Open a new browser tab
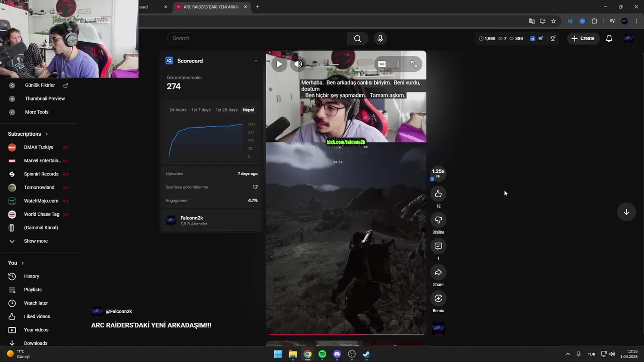This screenshot has width=644, height=362. coord(258,7)
